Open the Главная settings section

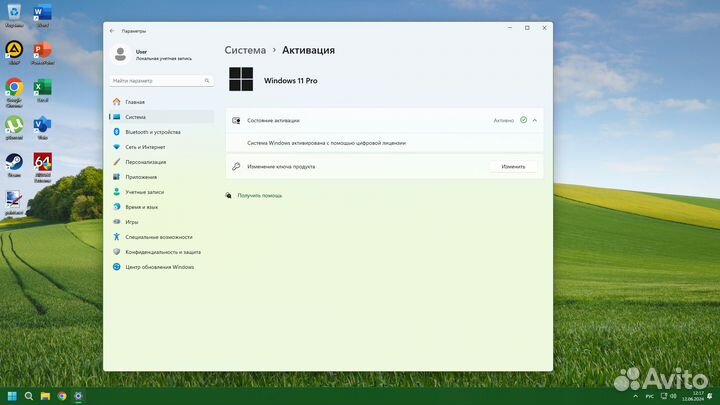click(x=161, y=102)
